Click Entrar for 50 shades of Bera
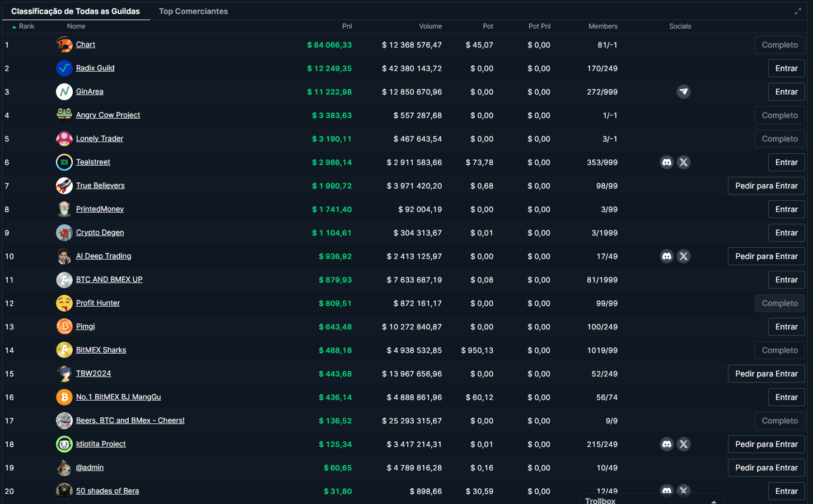Screen dimensions: 813x504 (x=787, y=491)
